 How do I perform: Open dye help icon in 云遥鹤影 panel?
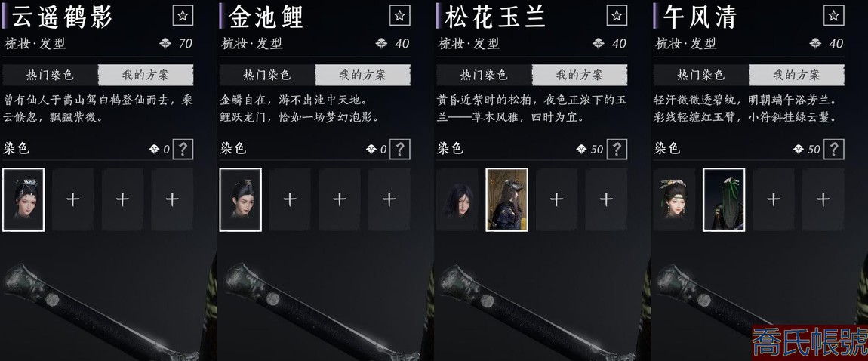pyautogui.click(x=183, y=149)
